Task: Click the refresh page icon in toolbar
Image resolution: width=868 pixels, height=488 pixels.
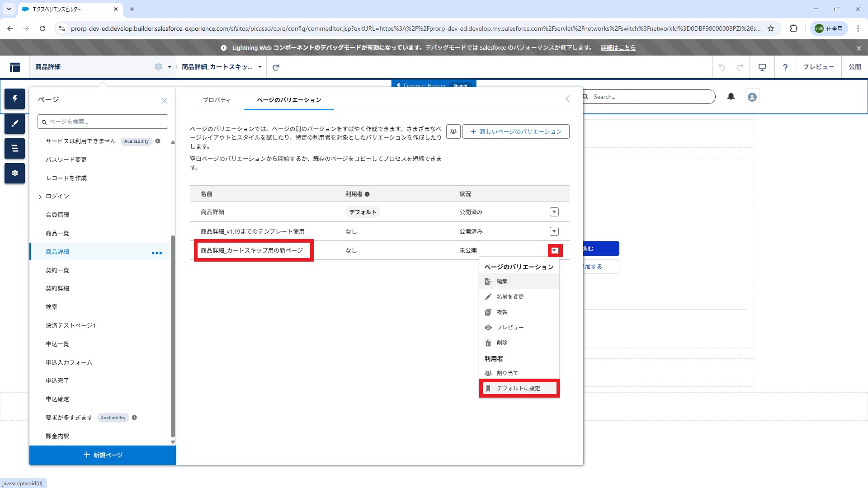Action: click(276, 67)
